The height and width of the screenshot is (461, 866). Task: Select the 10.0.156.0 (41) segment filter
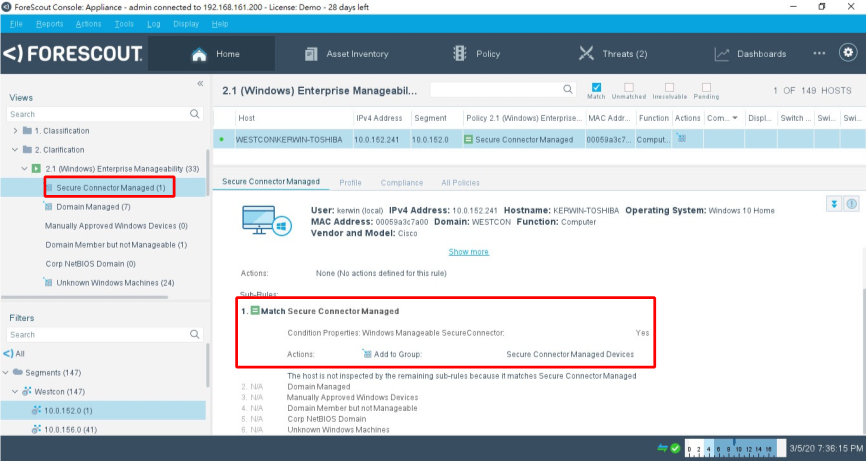(70, 430)
